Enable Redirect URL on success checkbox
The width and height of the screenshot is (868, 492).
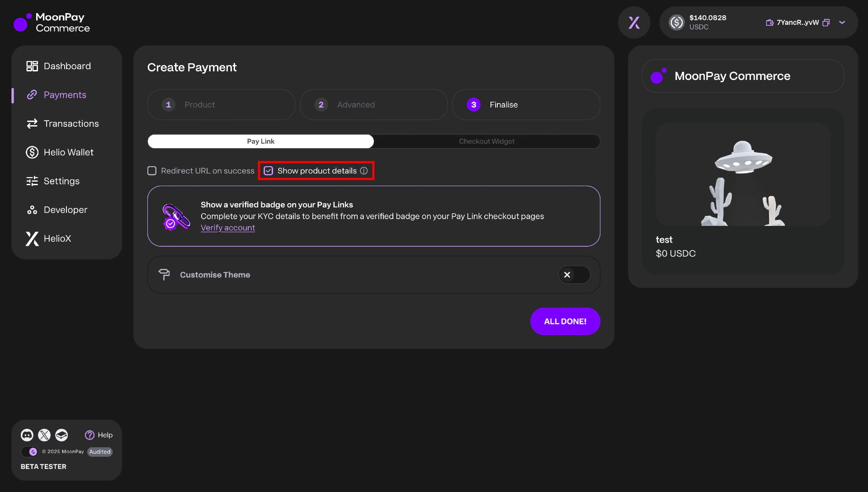152,171
